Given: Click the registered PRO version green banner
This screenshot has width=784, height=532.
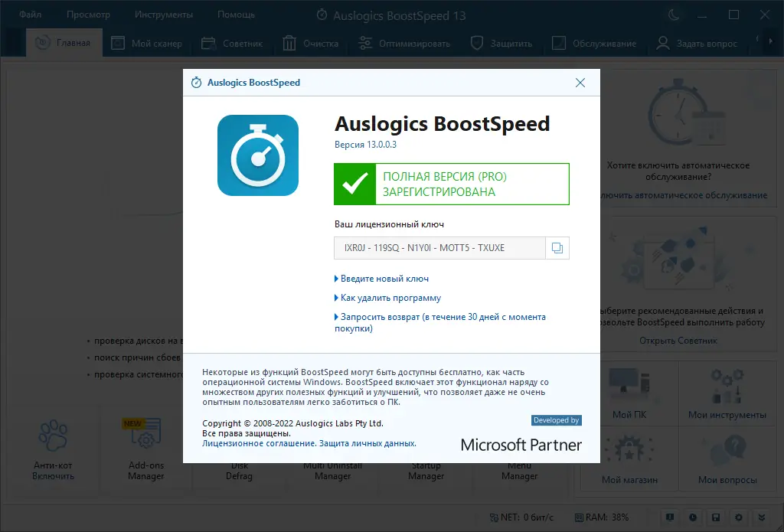Looking at the screenshot, I should coord(452,184).
